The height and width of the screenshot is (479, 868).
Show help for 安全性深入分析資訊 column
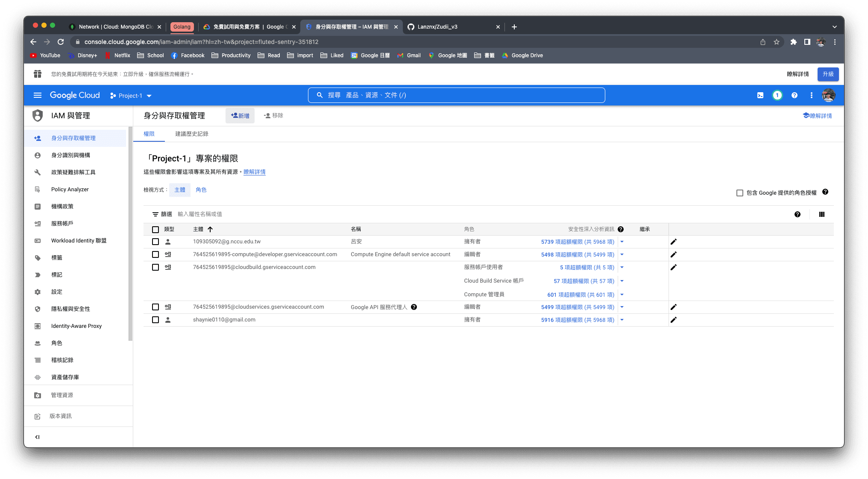(x=621, y=229)
